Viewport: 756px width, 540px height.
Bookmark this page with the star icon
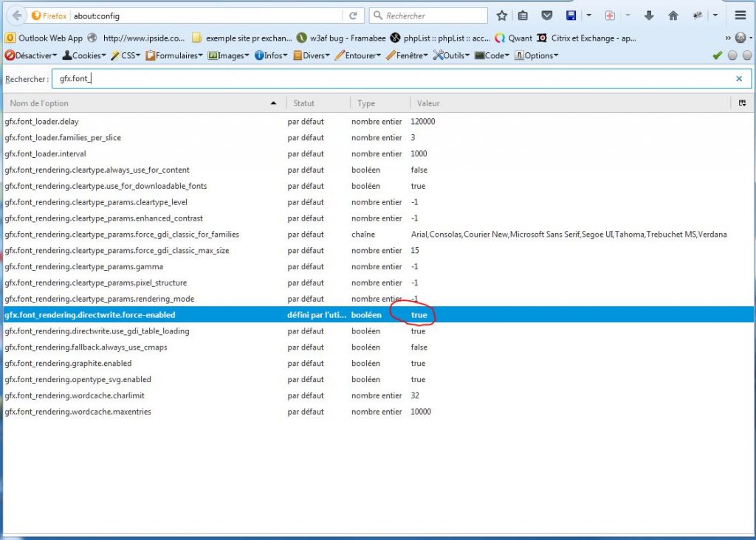pyautogui.click(x=502, y=15)
